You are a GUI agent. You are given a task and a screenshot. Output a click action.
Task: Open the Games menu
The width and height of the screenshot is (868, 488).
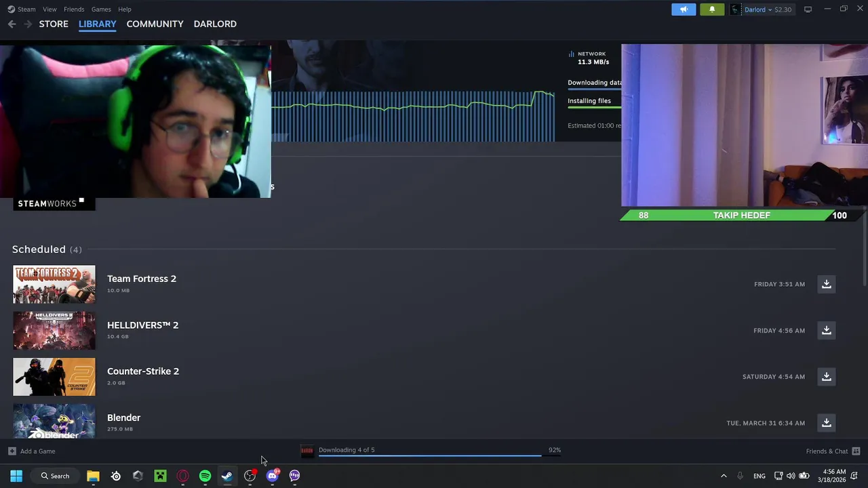(101, 9)
